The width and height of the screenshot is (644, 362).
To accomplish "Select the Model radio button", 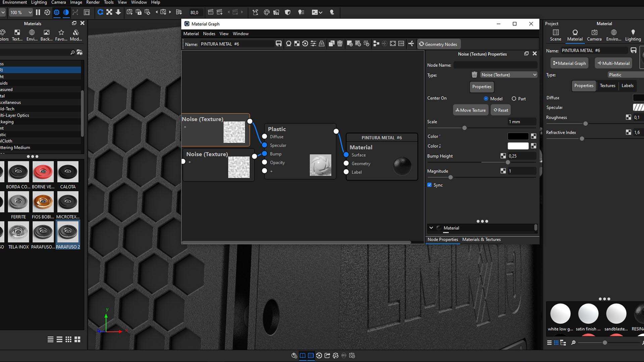I will coord(486,99).
